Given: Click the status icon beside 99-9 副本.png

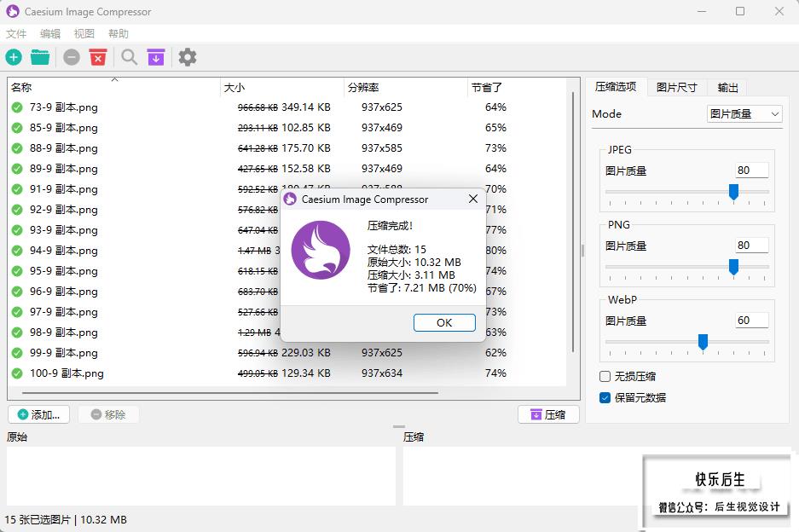Looking at the screenshot, I should pyautogui.click(x=17, y=353).
